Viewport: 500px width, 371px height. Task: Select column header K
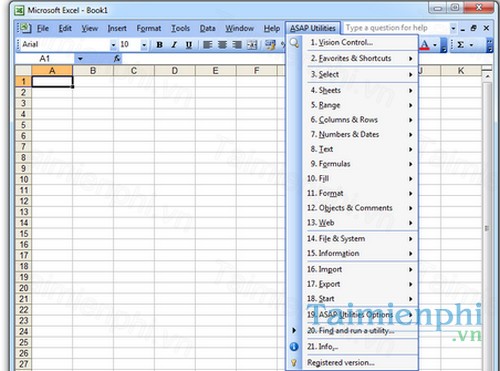(461, 71)
